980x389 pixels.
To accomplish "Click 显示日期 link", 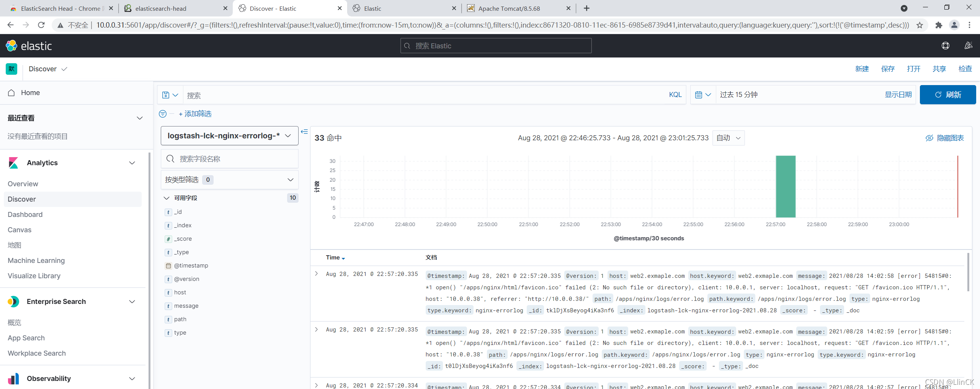I will point(898,95).
